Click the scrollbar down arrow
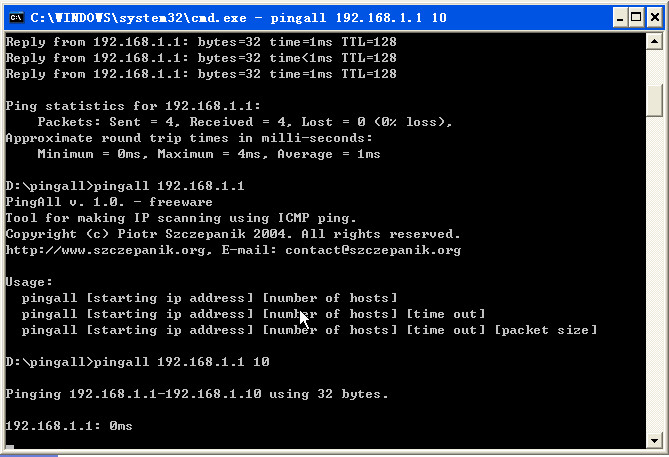The width and height of the screenshot is (669, 457). tap(654, 439)
